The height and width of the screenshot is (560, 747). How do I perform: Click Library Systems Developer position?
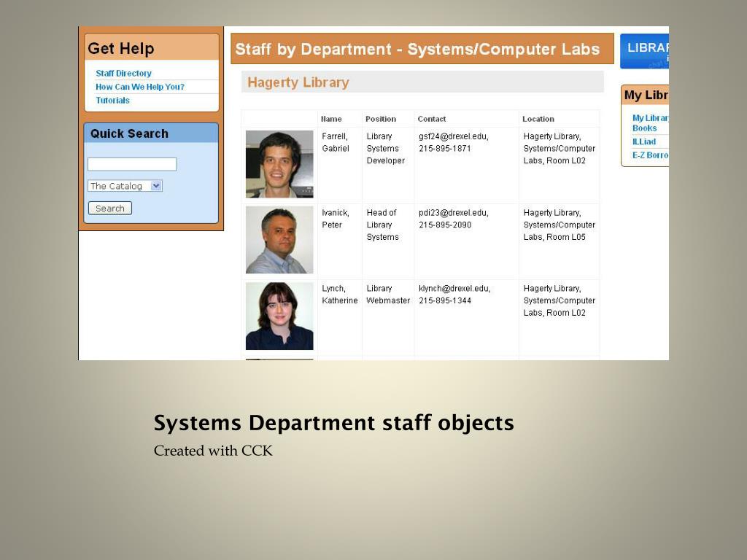pos(385,149)
